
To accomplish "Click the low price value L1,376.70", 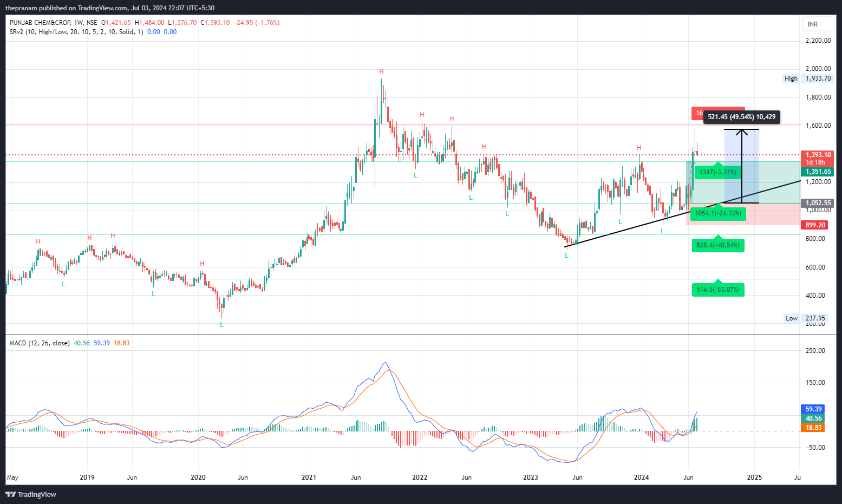I will tap(182, 23).
